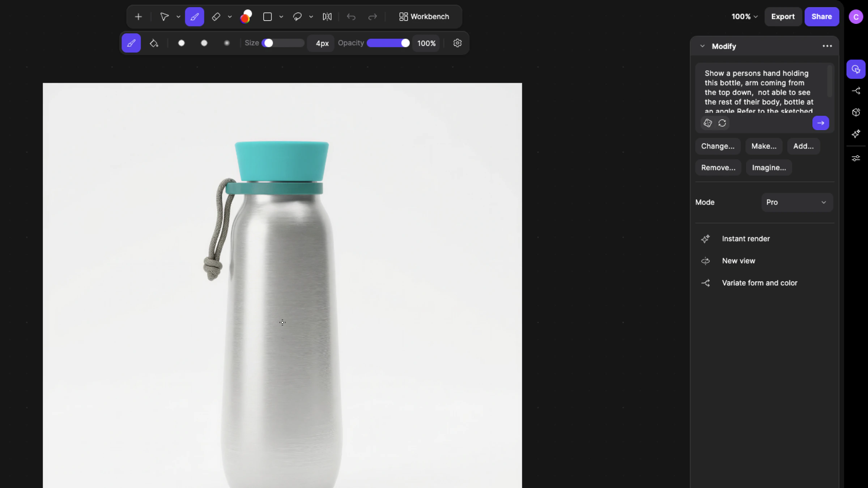Image resolution: width=868 pixels, height=488 pixels.
Task: Select the paint bucket fill tool
Action: (x=154, y=43)
